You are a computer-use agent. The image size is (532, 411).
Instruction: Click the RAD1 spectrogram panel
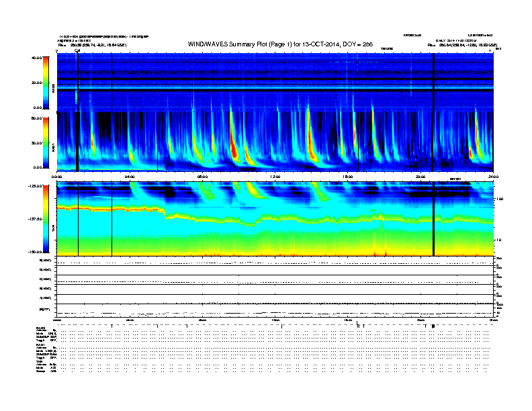[x=275, y=142]
